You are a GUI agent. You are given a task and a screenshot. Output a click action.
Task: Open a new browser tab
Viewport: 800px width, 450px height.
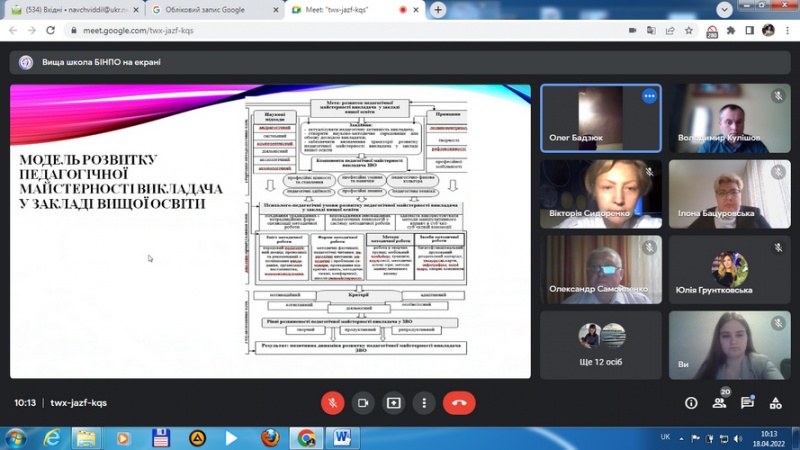point(438,10)
